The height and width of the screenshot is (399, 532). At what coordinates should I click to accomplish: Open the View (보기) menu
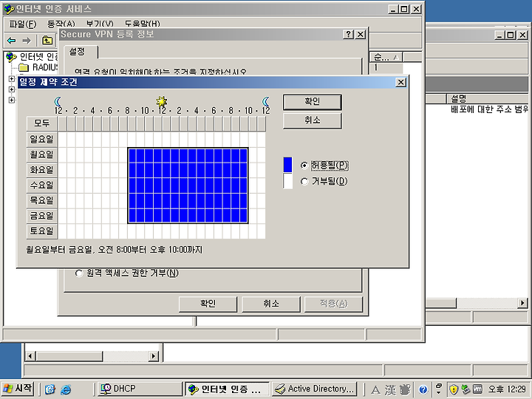click(x=100, y=24)
